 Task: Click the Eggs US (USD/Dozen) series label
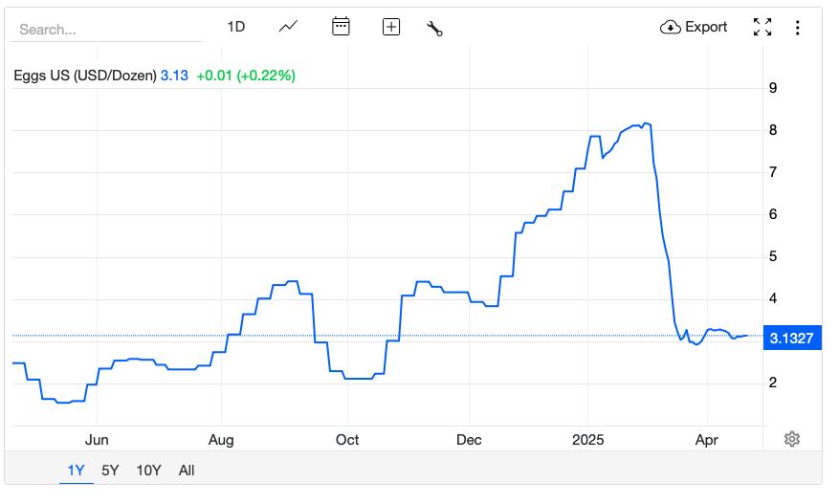[x=85, y=76]
